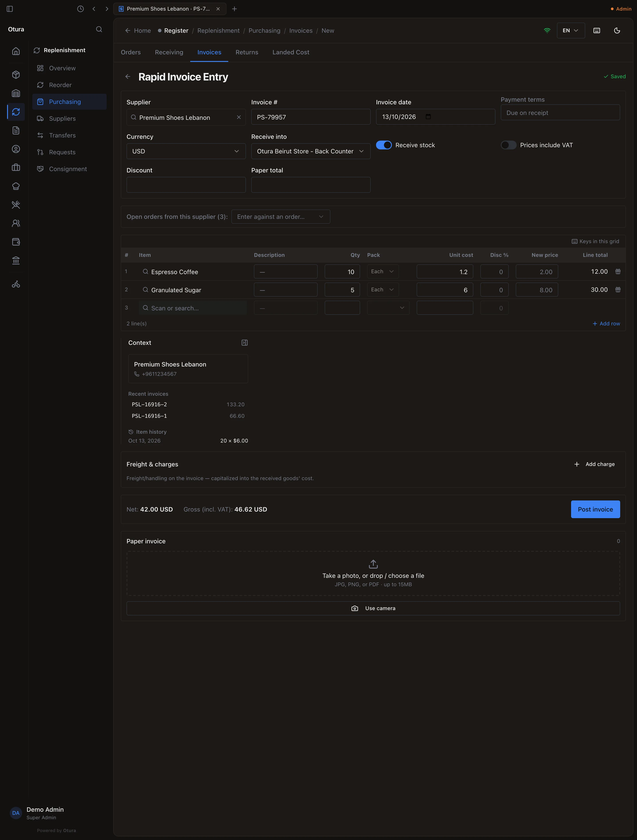The width and height of the screenshot is (637, 840).
Task: Click the Scan or search item field
Action: click(x=193, y=308)
